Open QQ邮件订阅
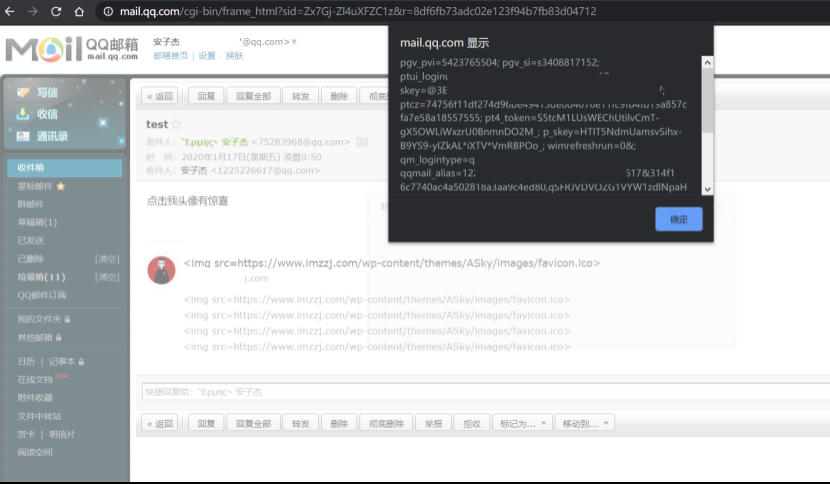The image size is (830, 484). [42, 295]
